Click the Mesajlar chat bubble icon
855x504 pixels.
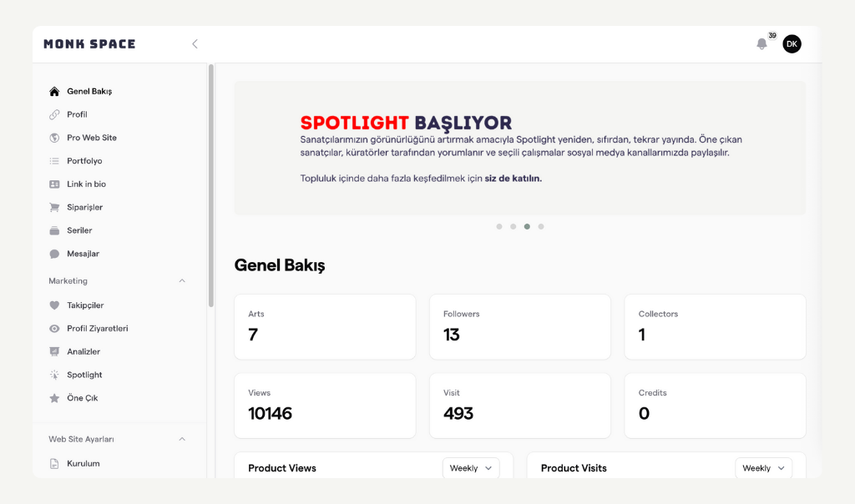click(x=54, y=254)
